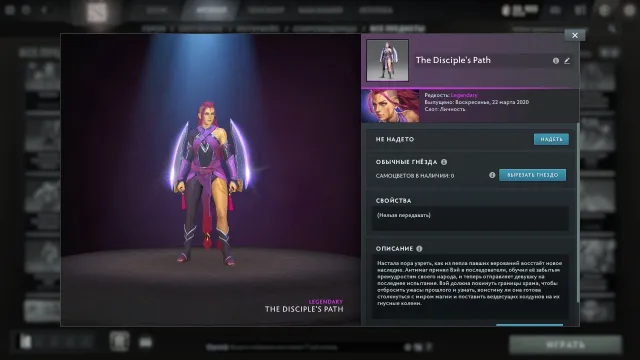Select the highlighted tab in top navigation
Image resolution: width=640 pixels, height=360 pixels.
pyautogui.click(x=211, y=10)
